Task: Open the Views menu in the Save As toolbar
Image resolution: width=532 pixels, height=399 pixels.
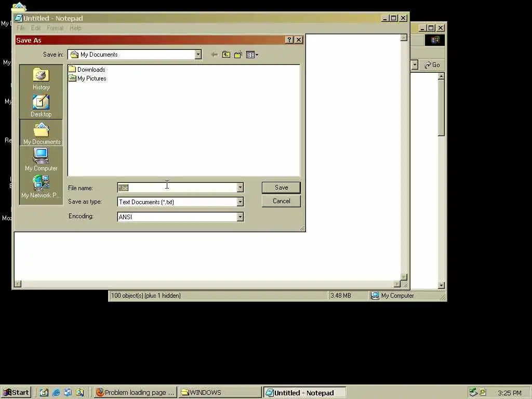Action: pyautogui.click(x=252, y=55)
